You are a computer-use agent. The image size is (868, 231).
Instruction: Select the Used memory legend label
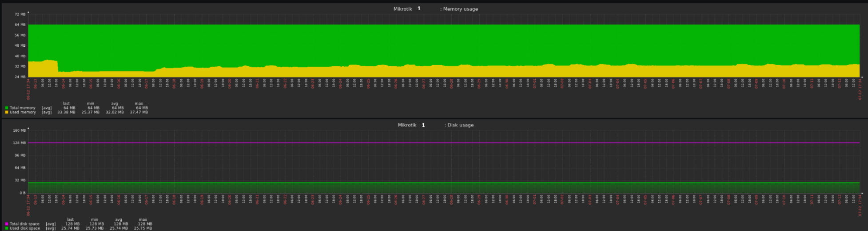(23, 112)
